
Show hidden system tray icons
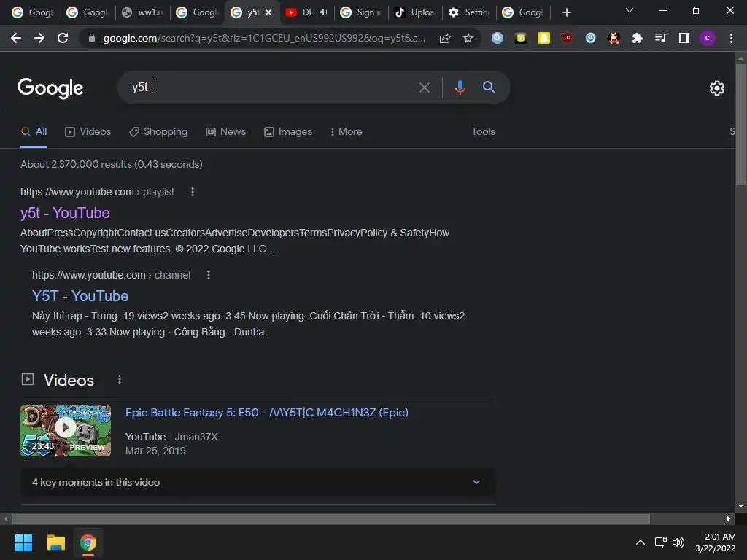coord(640,542)
